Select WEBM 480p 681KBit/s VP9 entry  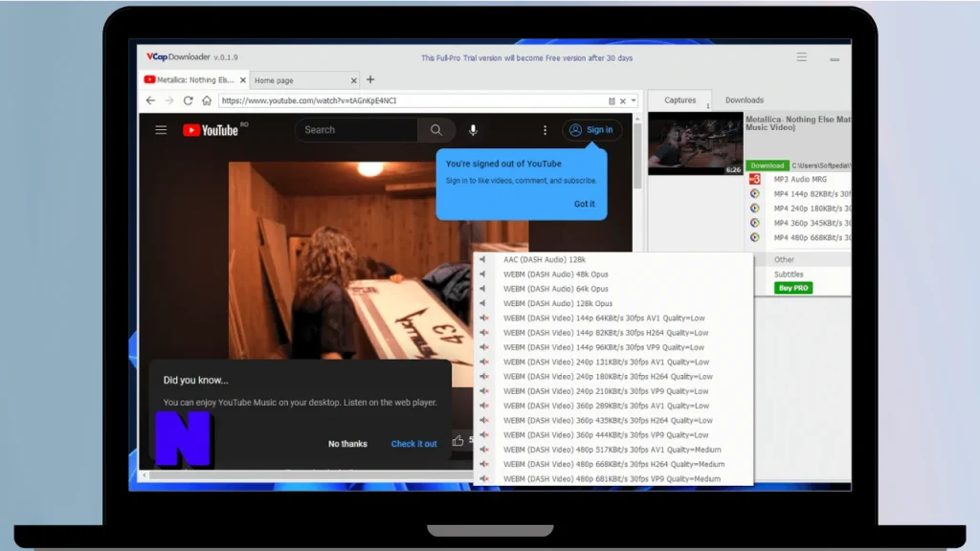[x=613, y=478]
